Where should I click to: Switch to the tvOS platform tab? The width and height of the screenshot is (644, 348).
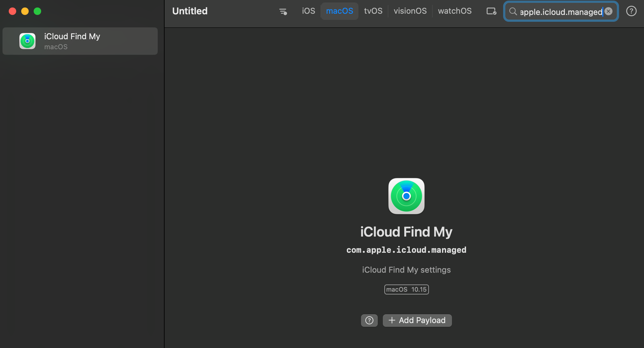click(x=373, y=11)
